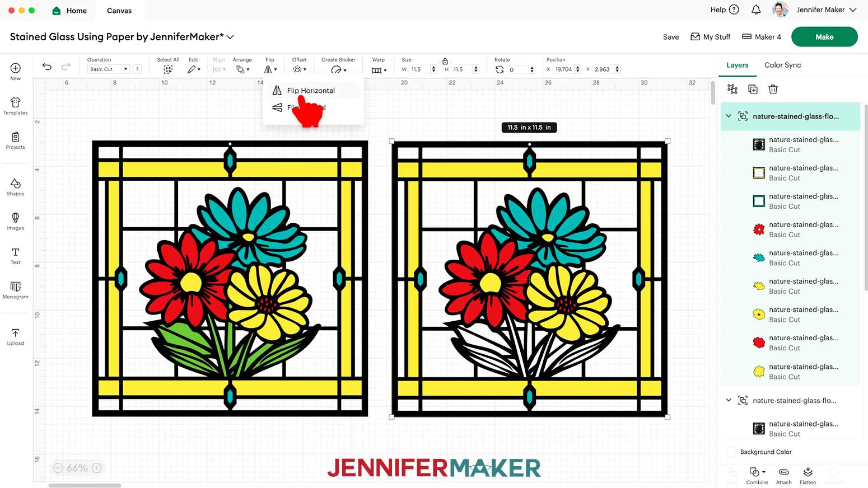Delete the selected layer with trash icon
This screenshot has width=868, height=488.
pos(773,89)
